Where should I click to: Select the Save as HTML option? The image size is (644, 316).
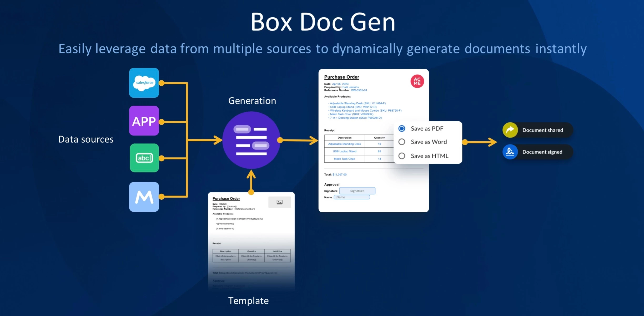pos(402,156)
